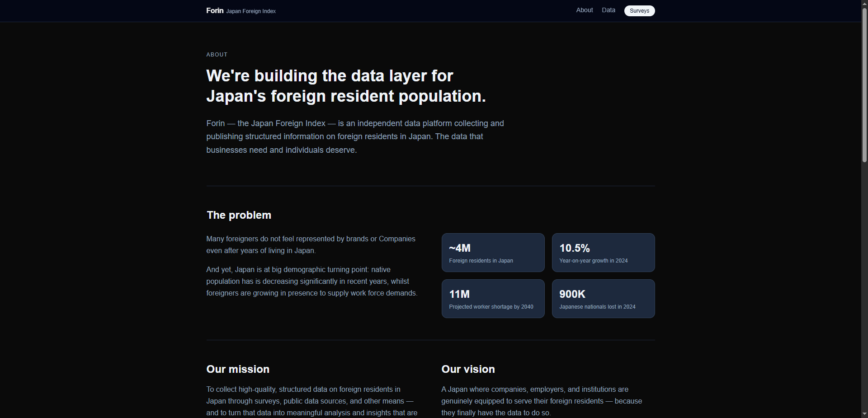The height and width of the screenshot is (418, 868).
Task: Click the "We're building the data layer" headline
Action: click(346, 86)
